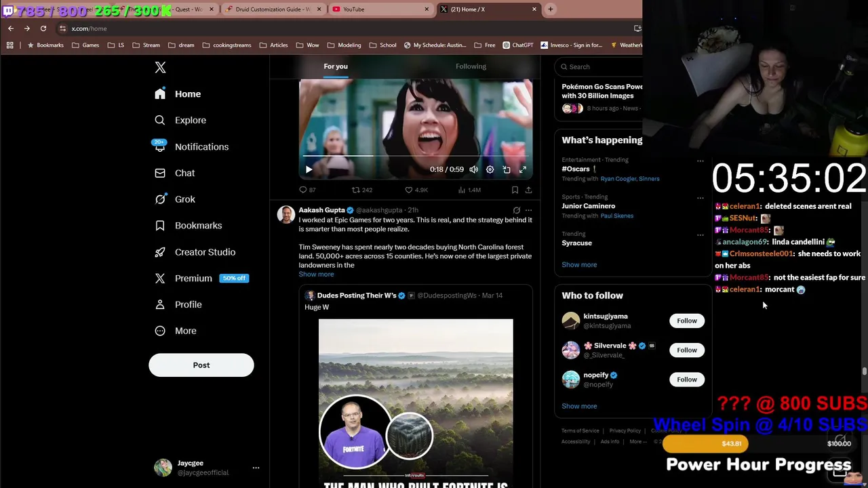Reload the x.com page
The width and height of the screenshot is (868, 488).
pyautogui.click(x=43, y=28)
